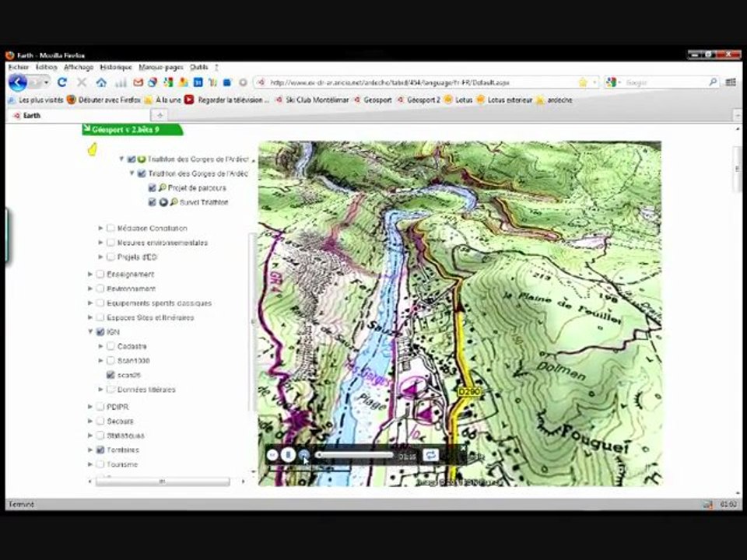Go back with the browser back arrow
The height and width of the screenshot is (560, 747).
pos(18,82)
